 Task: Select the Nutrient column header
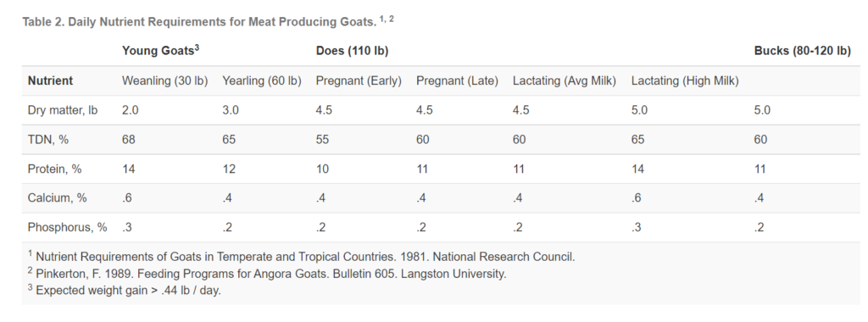(x=50, y=80)
